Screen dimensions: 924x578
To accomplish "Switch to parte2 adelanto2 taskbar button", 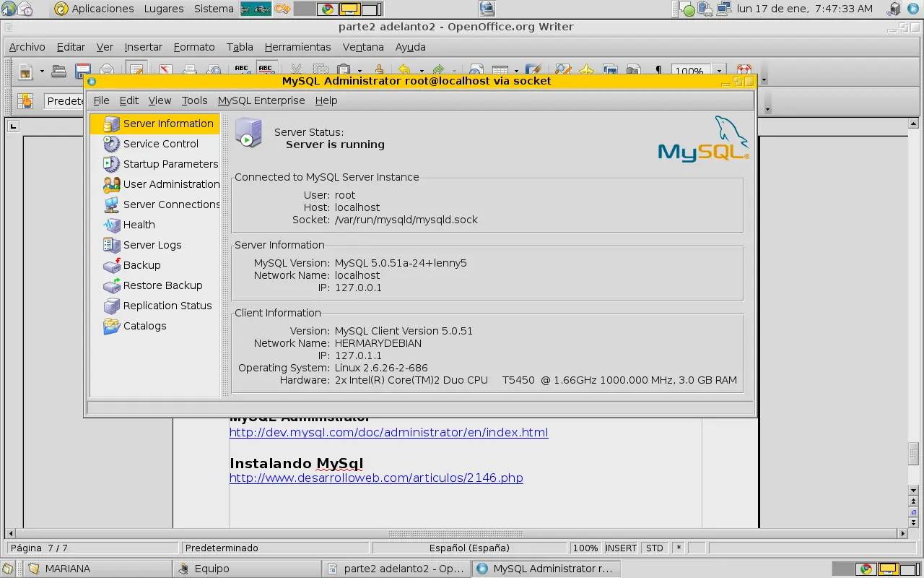I will [398, 569].
